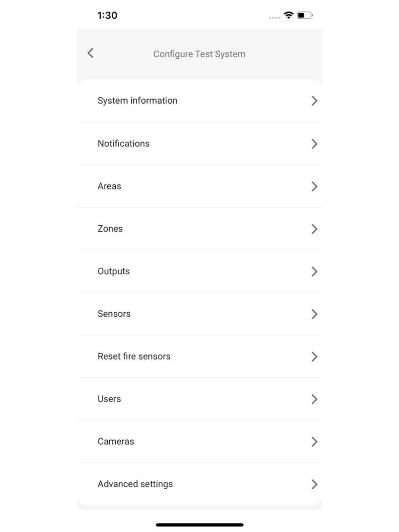Click arrow icon on Users row
Viewport: 399px width, 532px height.
[x=314, y=399]
